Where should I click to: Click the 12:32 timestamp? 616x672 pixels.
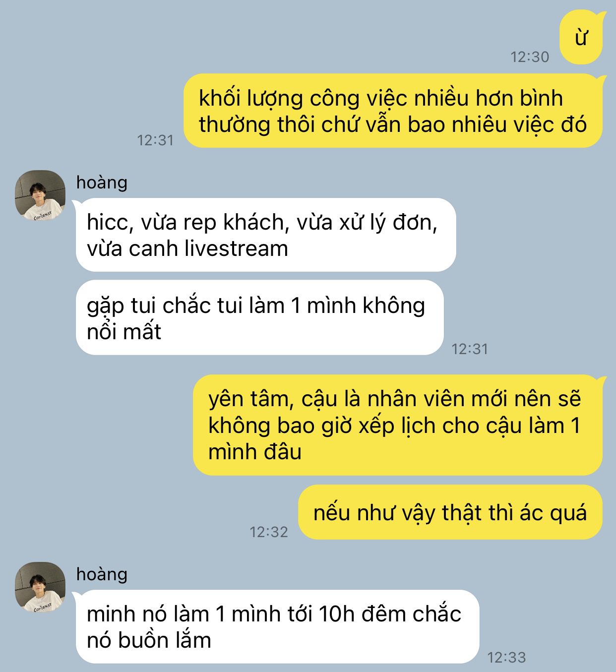269,532
